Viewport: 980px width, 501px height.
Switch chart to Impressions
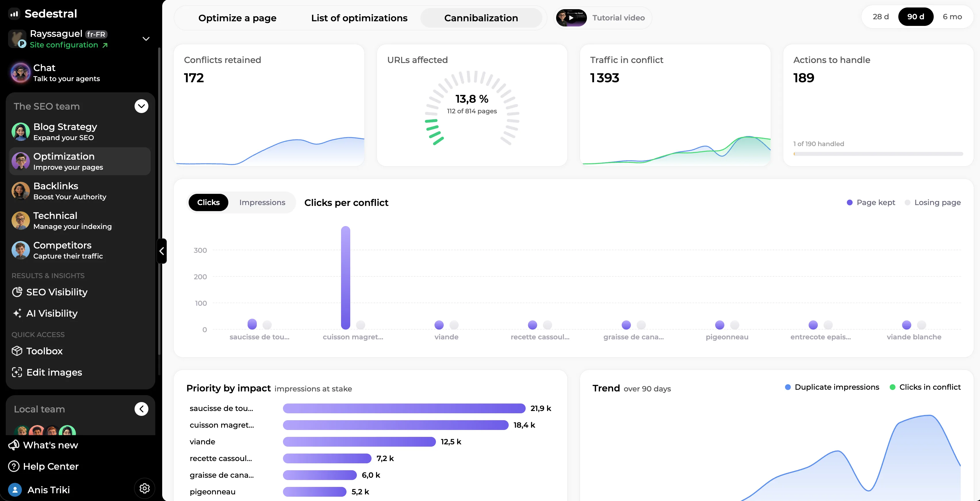coord(262,202)
